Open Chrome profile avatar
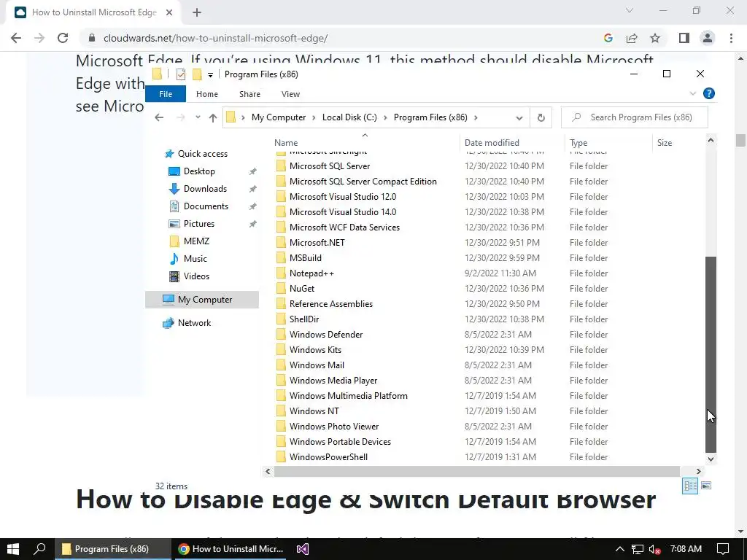 click(x=708, y=38)
